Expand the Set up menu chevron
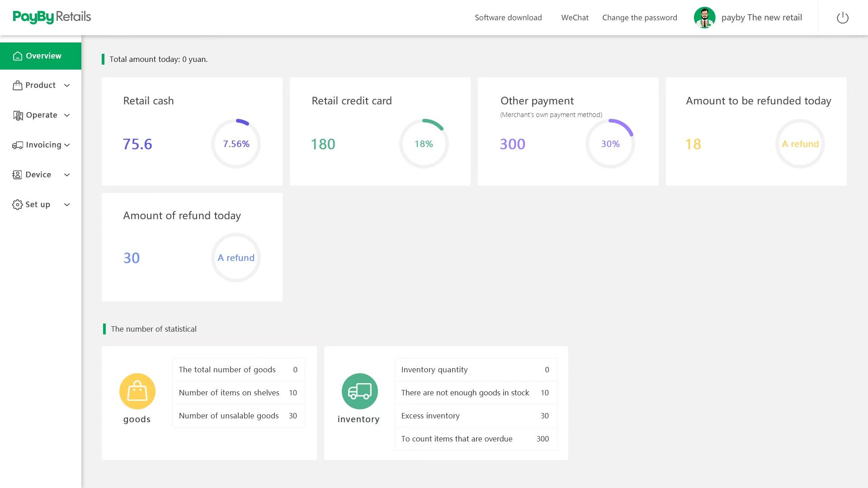 click(67, 205)
